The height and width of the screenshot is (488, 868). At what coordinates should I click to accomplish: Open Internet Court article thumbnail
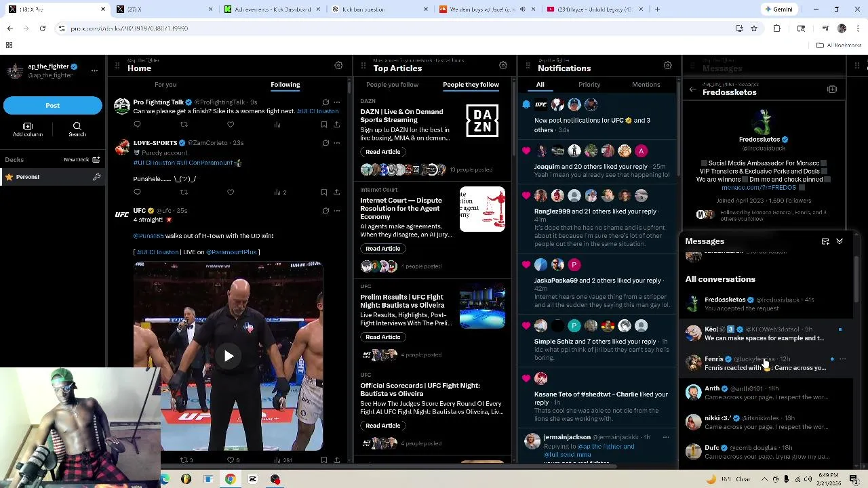click(482, 209)
